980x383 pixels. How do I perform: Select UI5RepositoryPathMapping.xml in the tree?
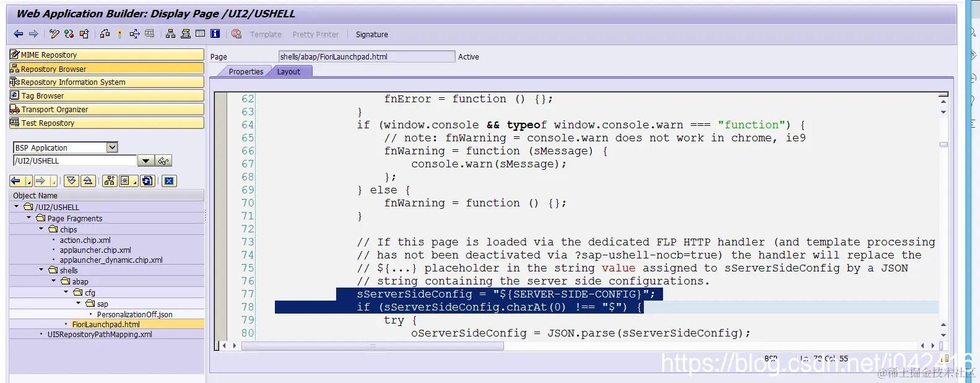[100, 335]
